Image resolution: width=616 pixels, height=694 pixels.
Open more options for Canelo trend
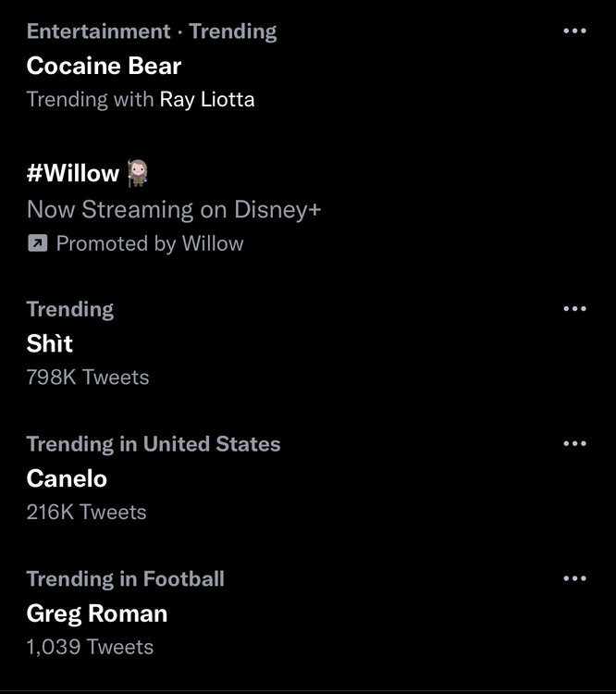574,444
